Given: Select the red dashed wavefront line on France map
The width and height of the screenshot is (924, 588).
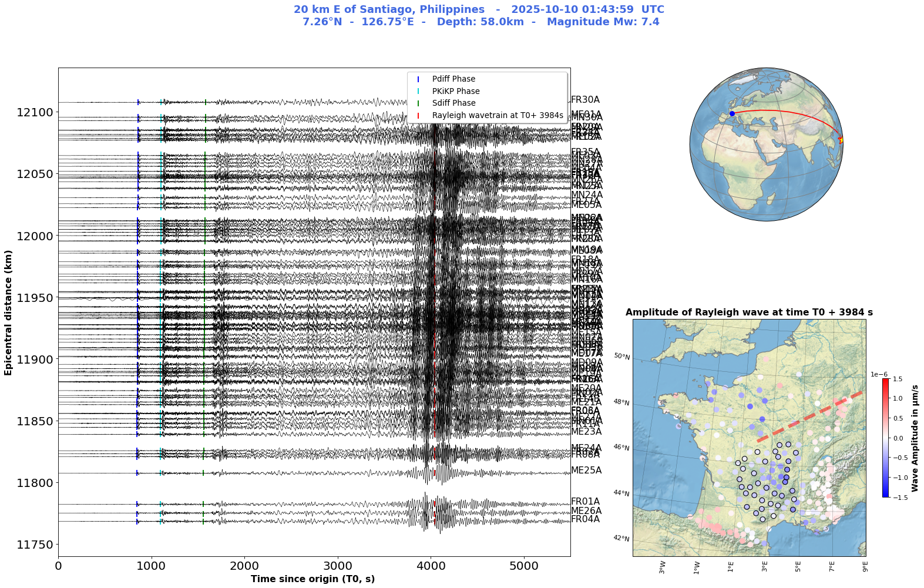Looking at the screenshot, I should [811, 415].
